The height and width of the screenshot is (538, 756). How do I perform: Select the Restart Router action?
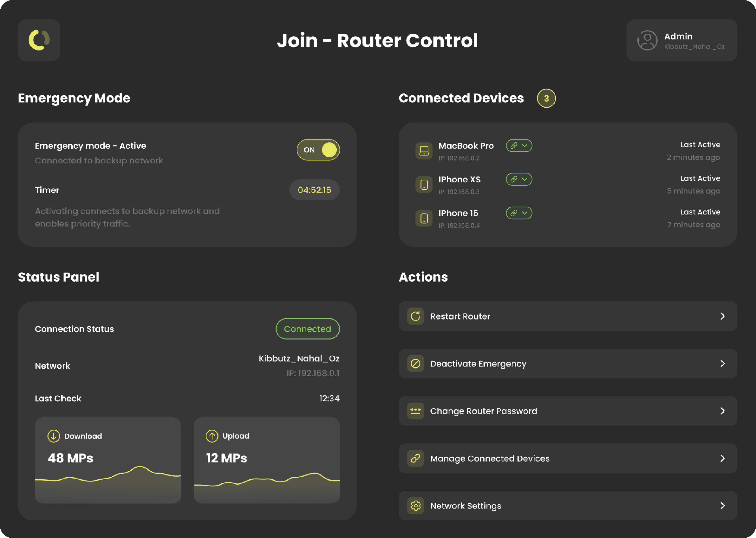coord(568,316)
